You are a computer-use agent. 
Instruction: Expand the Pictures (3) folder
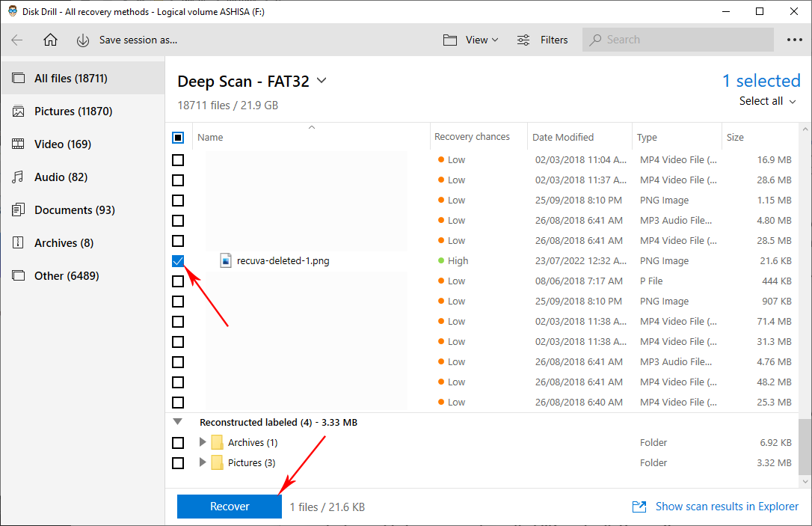(x=203, y=462)
